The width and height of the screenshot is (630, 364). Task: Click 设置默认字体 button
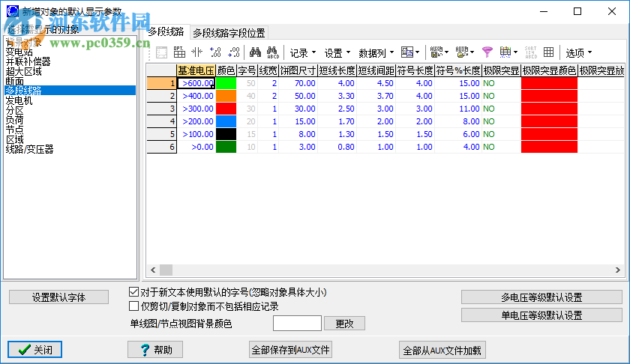[58, 297]
